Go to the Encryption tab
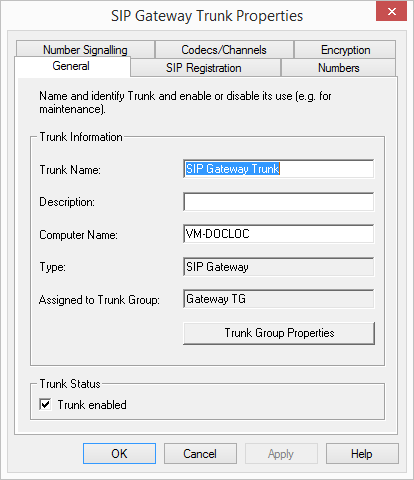Screen dimensions: 414x480 click(345, 49)
